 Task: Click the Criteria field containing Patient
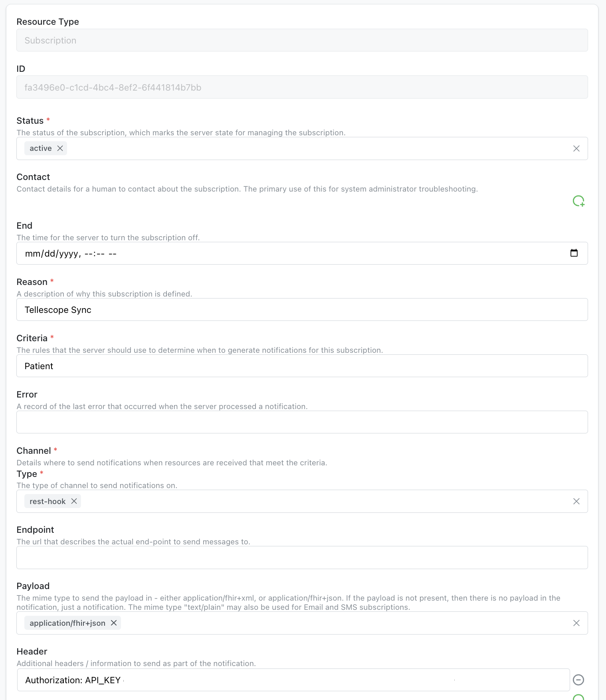click(x=302, y=366)
